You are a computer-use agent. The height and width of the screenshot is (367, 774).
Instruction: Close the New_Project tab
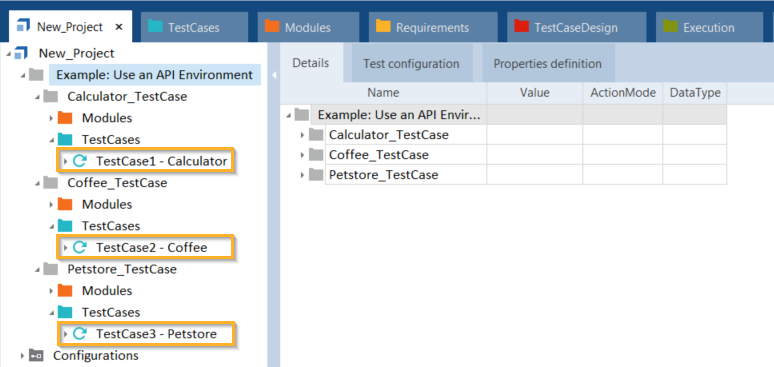(x=119, y=27)
